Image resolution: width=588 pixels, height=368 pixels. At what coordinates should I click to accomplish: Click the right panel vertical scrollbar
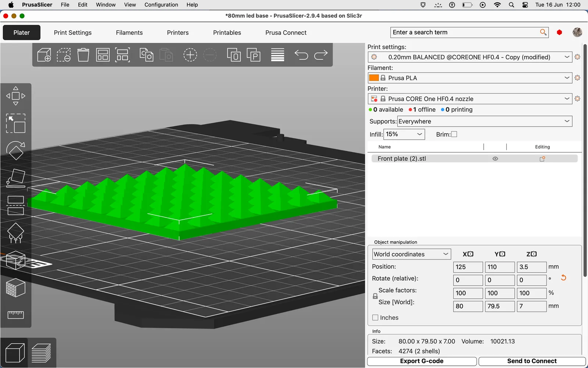[x=585, y=161]
